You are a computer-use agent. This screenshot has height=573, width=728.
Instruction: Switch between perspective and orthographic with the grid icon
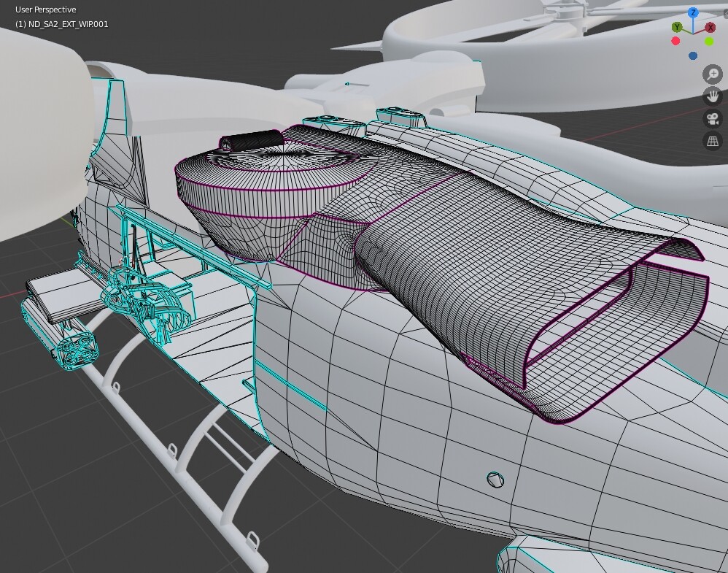[713, 141]
